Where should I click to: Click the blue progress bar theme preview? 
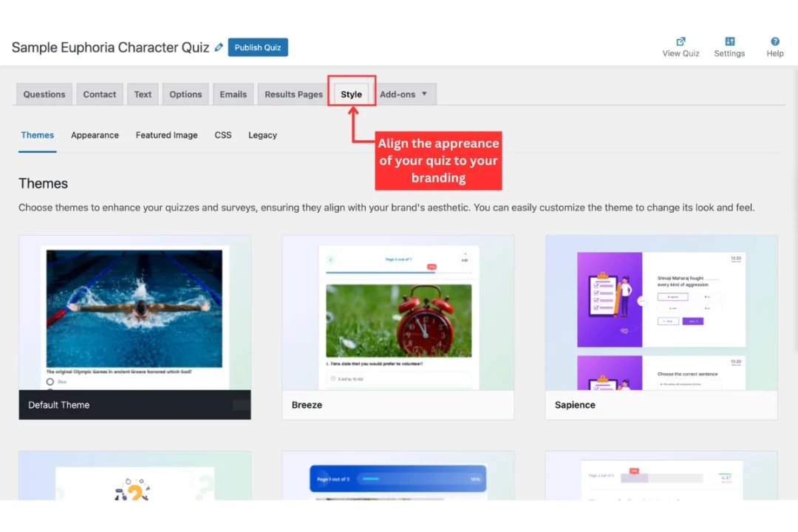(398, 478)
